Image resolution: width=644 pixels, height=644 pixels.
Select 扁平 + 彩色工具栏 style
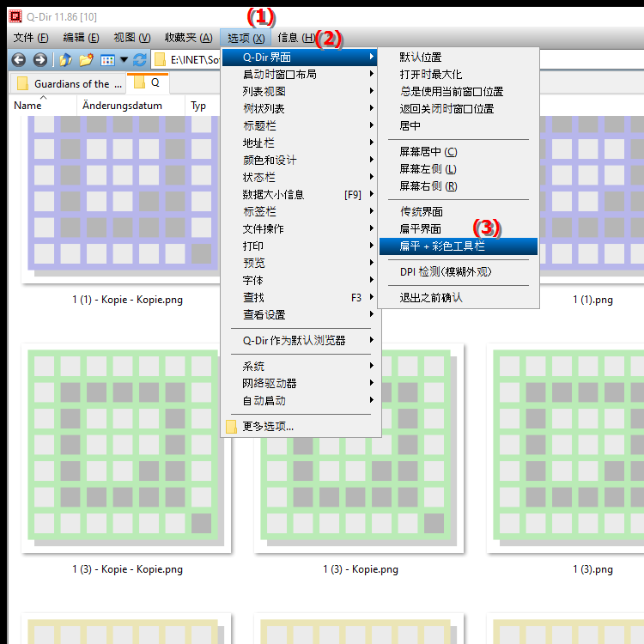459,246
